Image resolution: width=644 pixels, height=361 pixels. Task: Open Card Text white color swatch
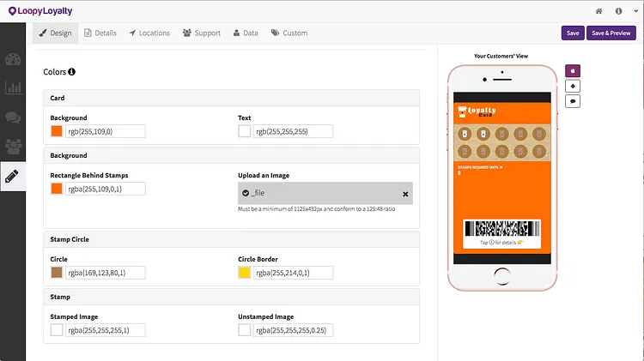click(x=245, y=131)
